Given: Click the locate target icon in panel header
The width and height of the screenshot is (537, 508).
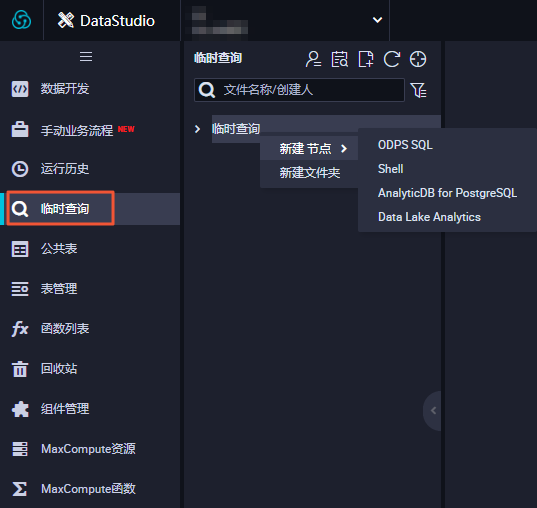Looking at the screenshot, I should (418, 59).
